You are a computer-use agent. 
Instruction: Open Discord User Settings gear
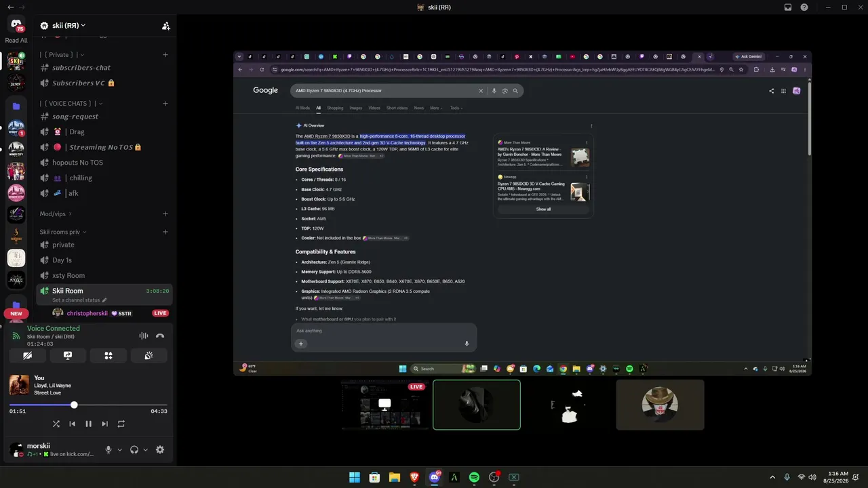[160, 449]
